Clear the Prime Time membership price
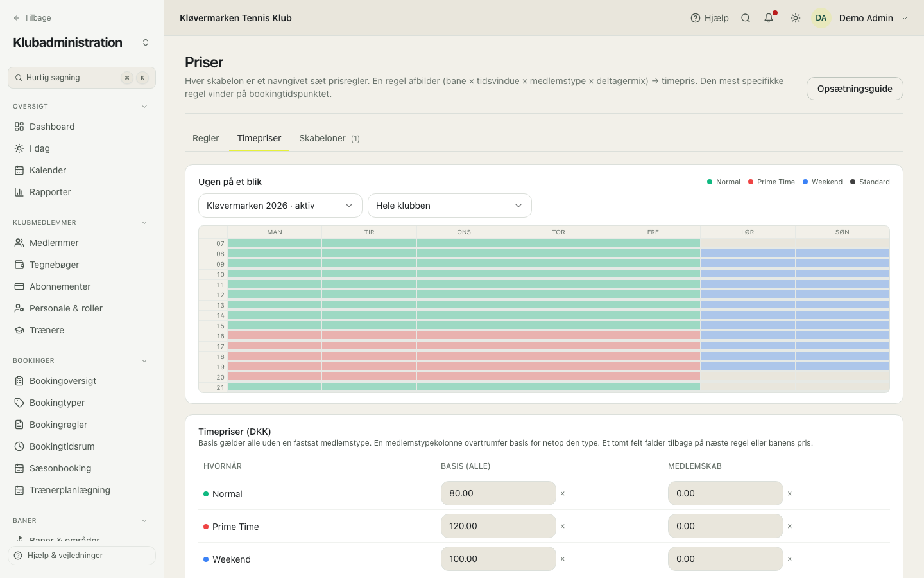The image size is (924, 578). [x=790, y=527]
